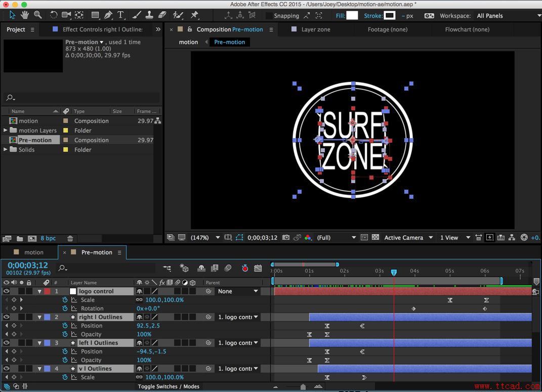Select the Hand tool
Viewport: 542px width, 392px height.
pos(24,15)
